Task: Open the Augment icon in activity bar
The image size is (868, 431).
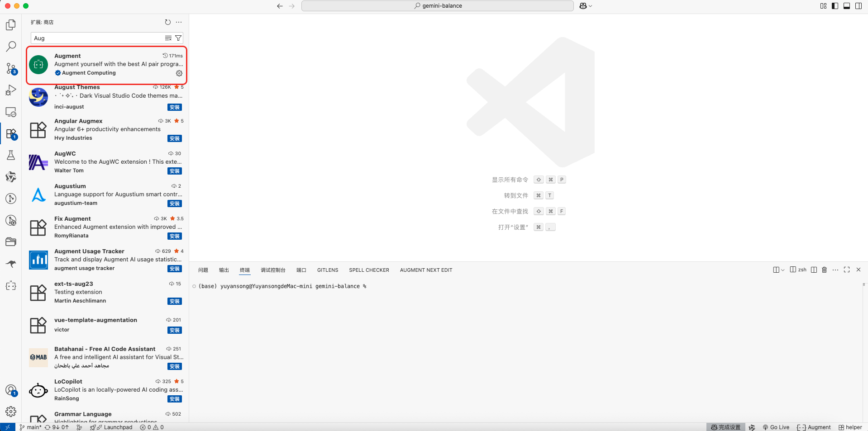Action: (11, 285)
